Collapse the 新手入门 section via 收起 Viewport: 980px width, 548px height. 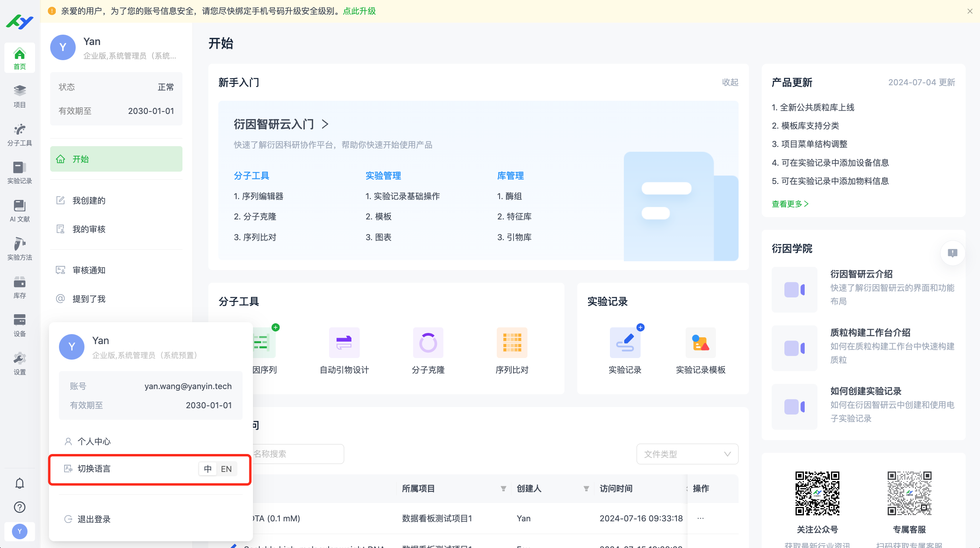(730, 82)
